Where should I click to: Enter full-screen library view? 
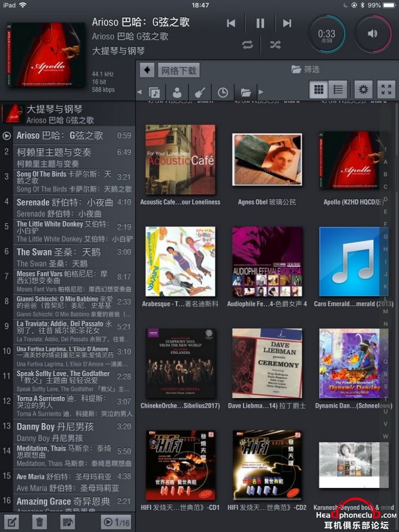click(386, 89)
